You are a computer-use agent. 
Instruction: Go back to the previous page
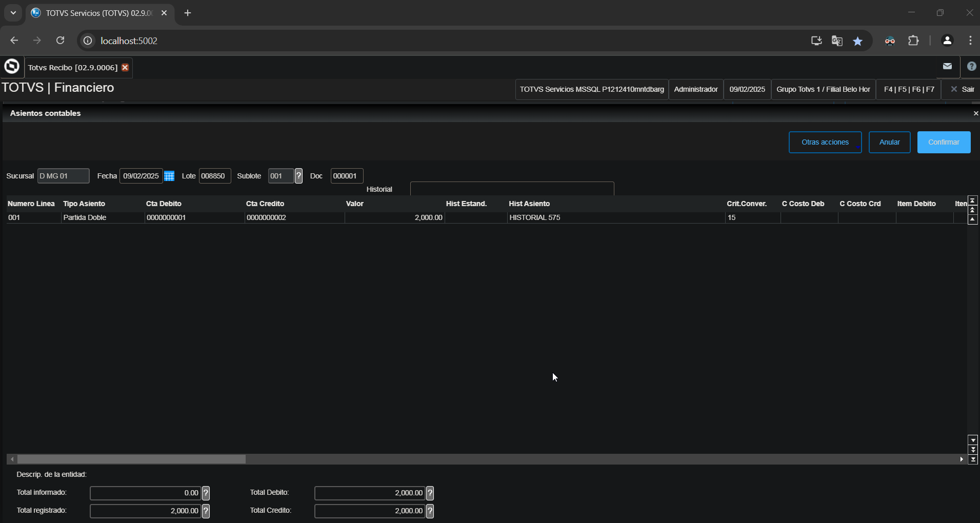pos(14,41)
